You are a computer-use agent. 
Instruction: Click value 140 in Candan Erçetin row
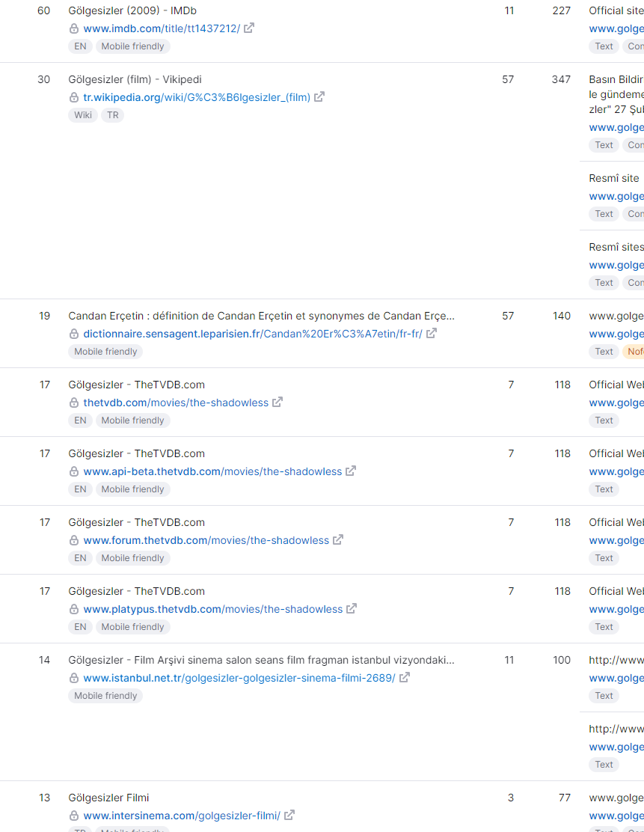562,316
